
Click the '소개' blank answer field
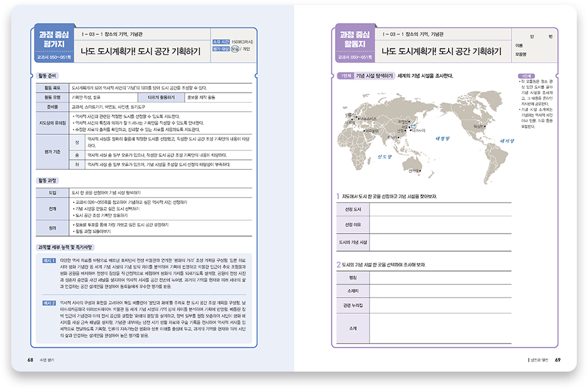point(440,328)
